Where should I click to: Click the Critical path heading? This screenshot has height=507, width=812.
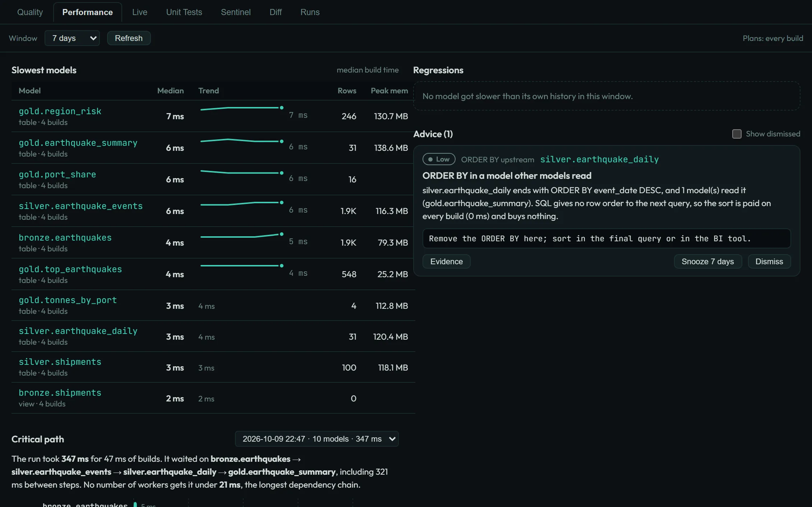coord(38,439)
